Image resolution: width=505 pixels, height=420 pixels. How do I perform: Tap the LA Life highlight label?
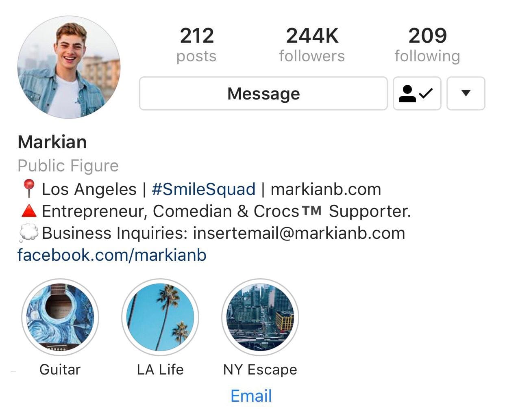[160, 370]
